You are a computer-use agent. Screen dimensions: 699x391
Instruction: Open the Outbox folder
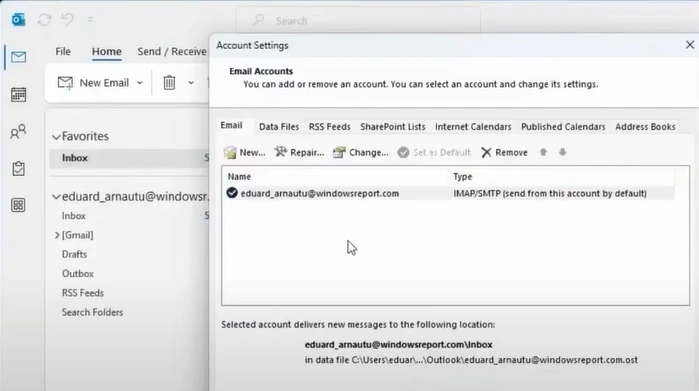78,274
